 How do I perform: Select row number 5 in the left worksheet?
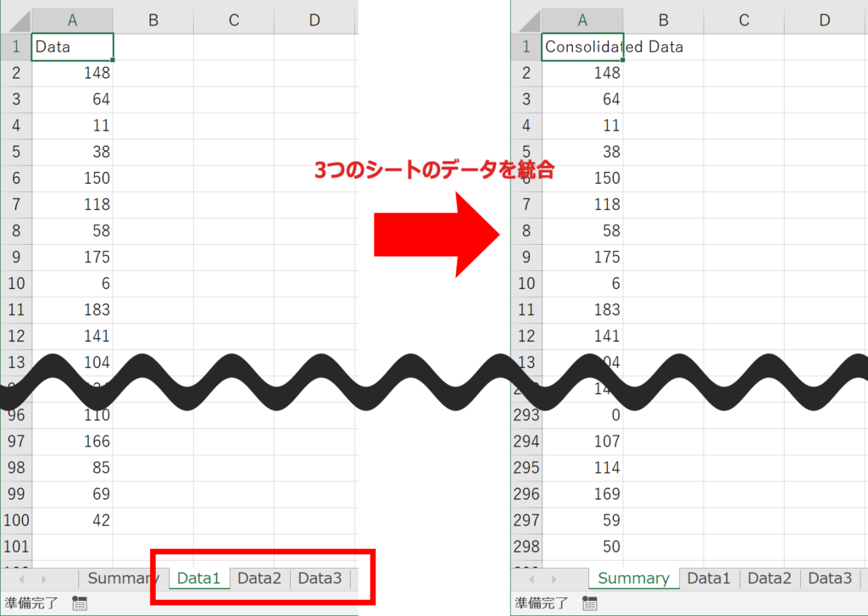(17, 152)
